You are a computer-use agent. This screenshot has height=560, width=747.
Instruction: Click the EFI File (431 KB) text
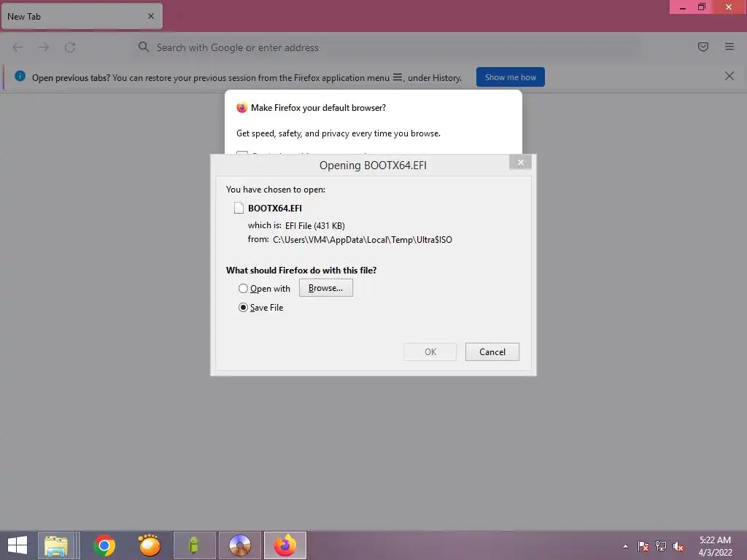coord(315,226)
